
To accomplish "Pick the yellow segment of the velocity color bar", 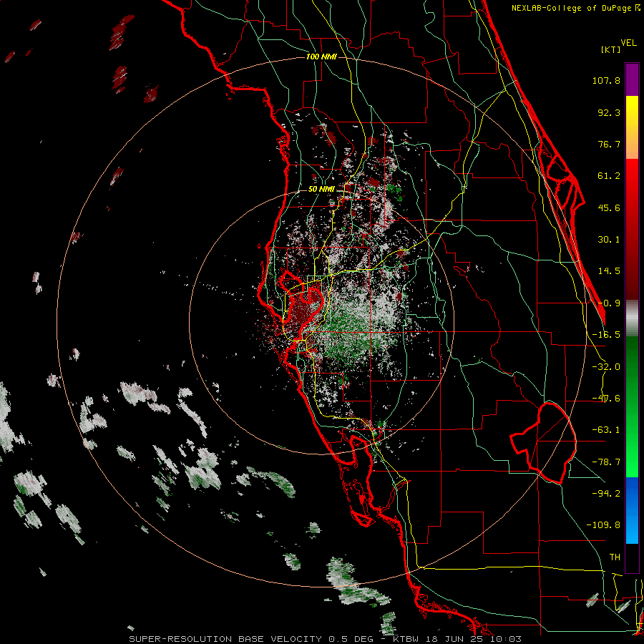I will (632, 127).
